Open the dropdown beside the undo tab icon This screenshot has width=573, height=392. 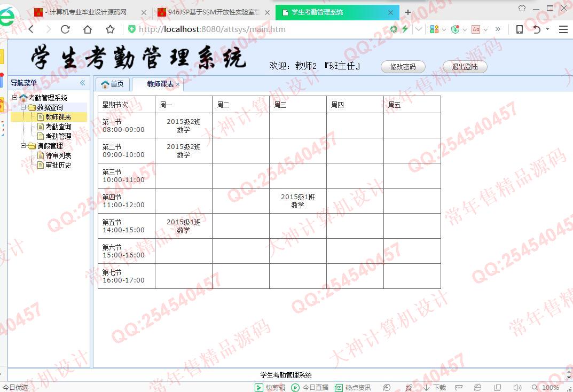pos(547,29)
